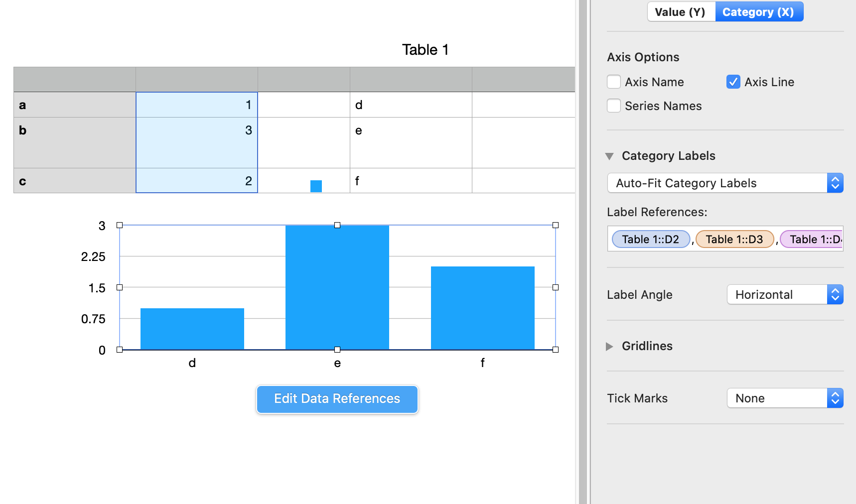Uncheck the Axis Line checkbox
The image size is (856, 504).
pyautogui.click(x=733, y=82)
